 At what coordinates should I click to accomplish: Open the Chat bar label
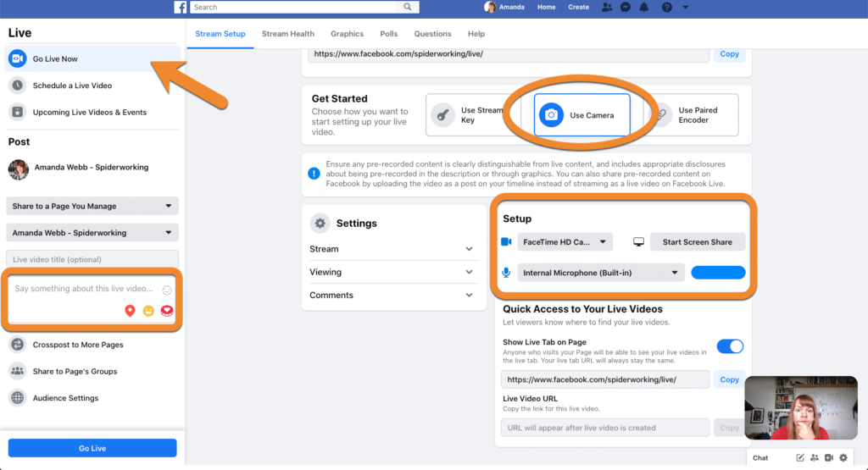click(x=760, y=458)
